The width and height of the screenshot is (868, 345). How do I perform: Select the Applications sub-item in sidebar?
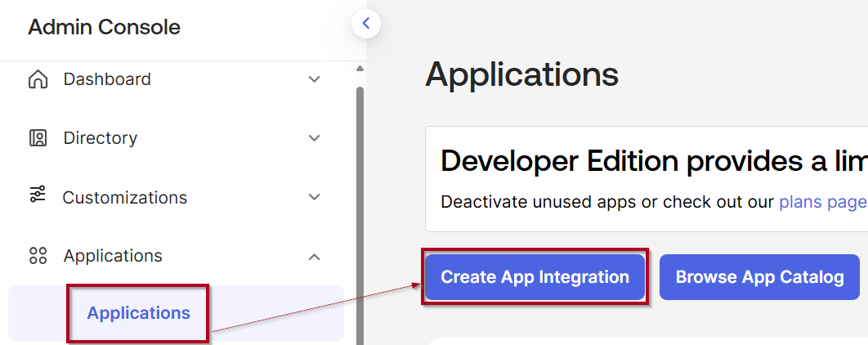[x=139, y=313]
